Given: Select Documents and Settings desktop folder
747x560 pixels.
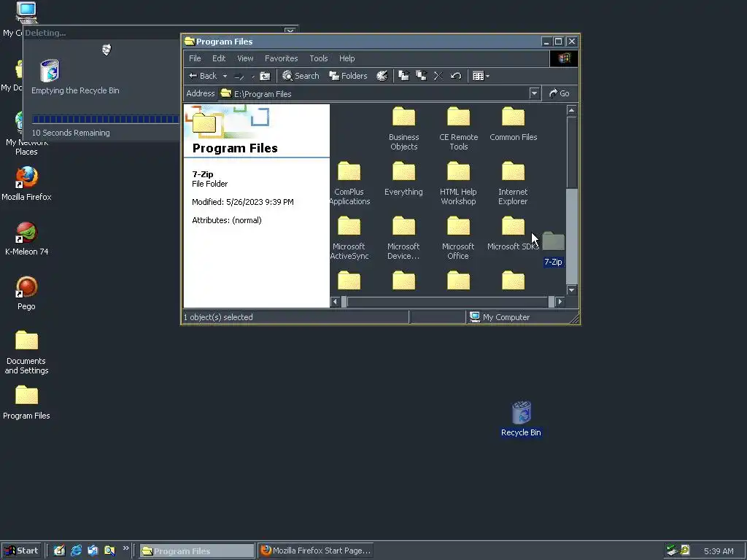Looking at the screenshot, I should point(26,352).
